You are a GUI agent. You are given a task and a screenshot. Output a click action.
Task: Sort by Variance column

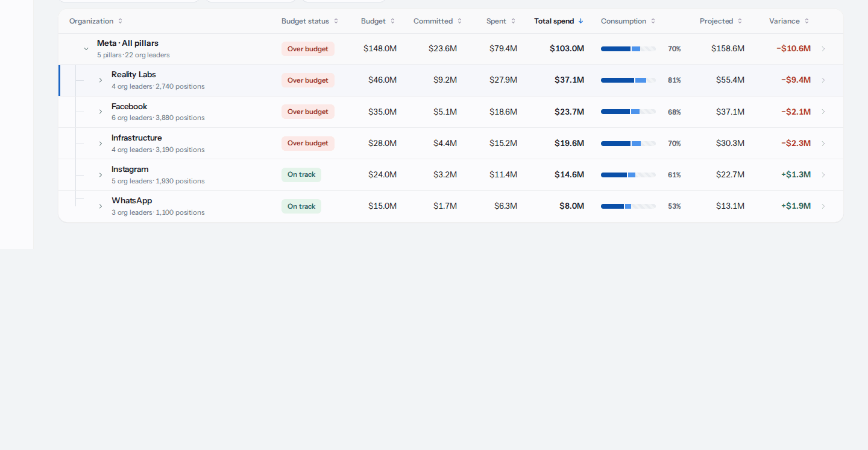[x=789, y=21]
